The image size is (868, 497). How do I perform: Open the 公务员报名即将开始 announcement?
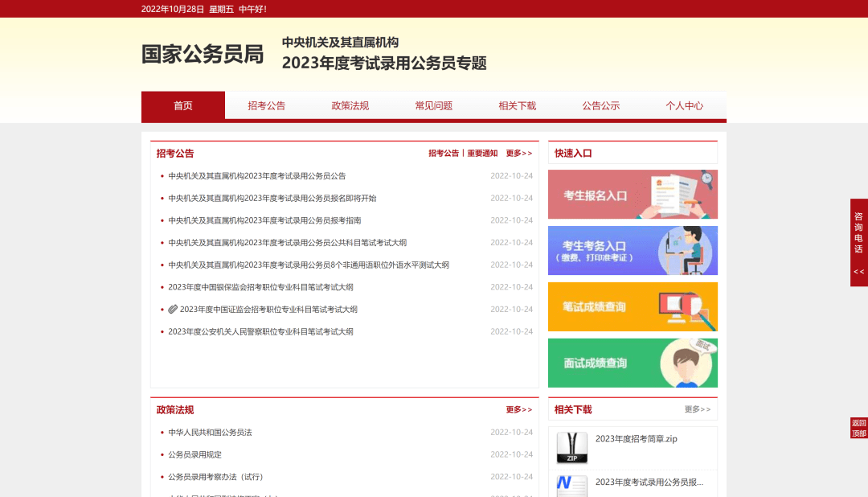(272, 198)
